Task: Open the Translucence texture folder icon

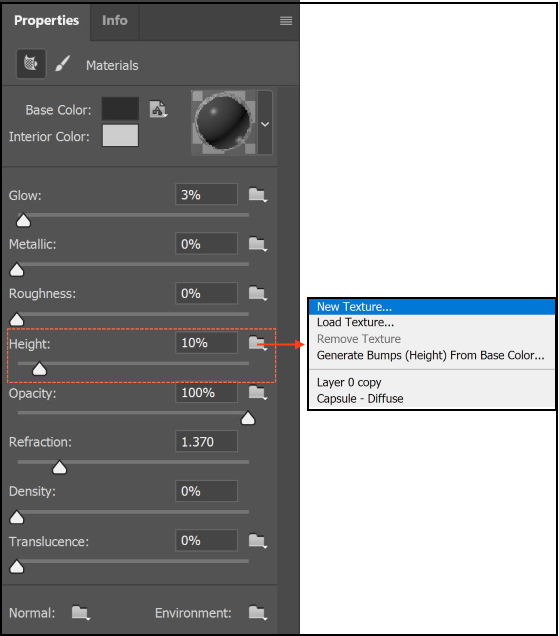Action: tap(257, 541)
